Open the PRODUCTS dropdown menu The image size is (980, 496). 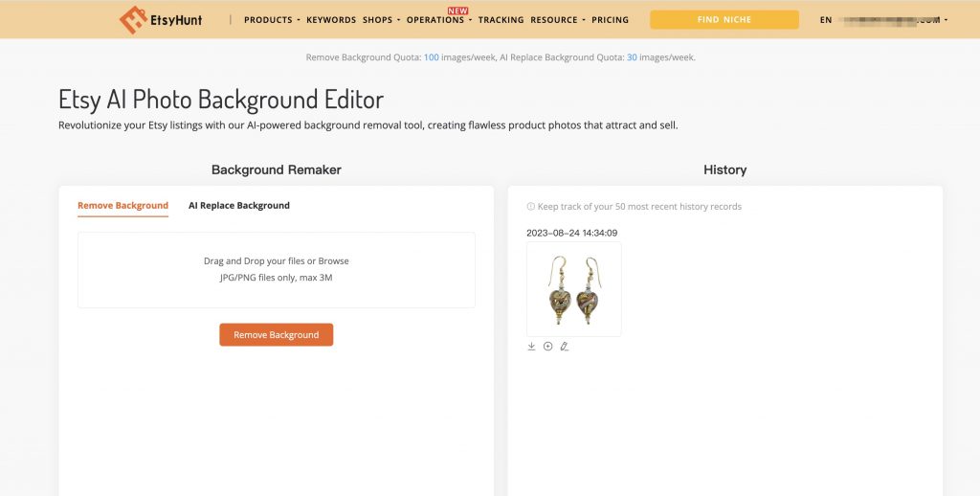click(272, 20)
